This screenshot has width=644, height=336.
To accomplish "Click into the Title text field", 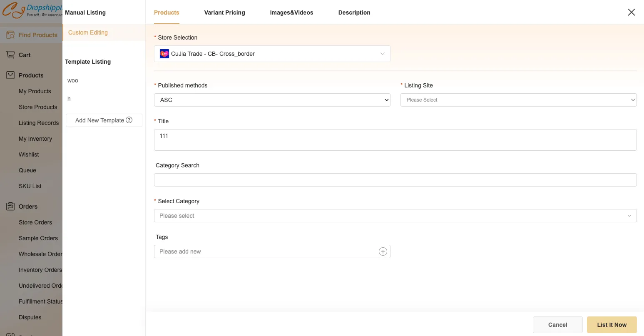I will (x=395, y=140).
